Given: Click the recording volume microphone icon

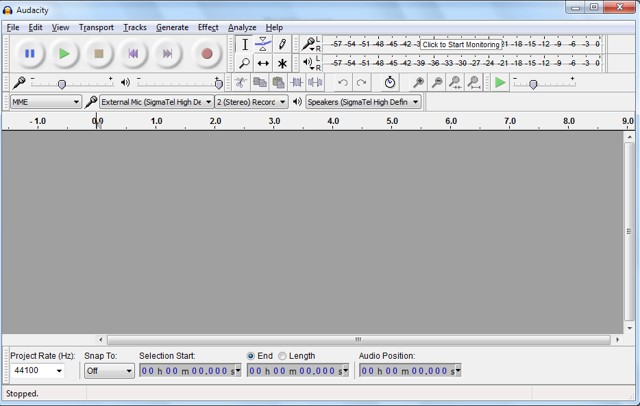Looking at the screenshot, I should (19, 83).
